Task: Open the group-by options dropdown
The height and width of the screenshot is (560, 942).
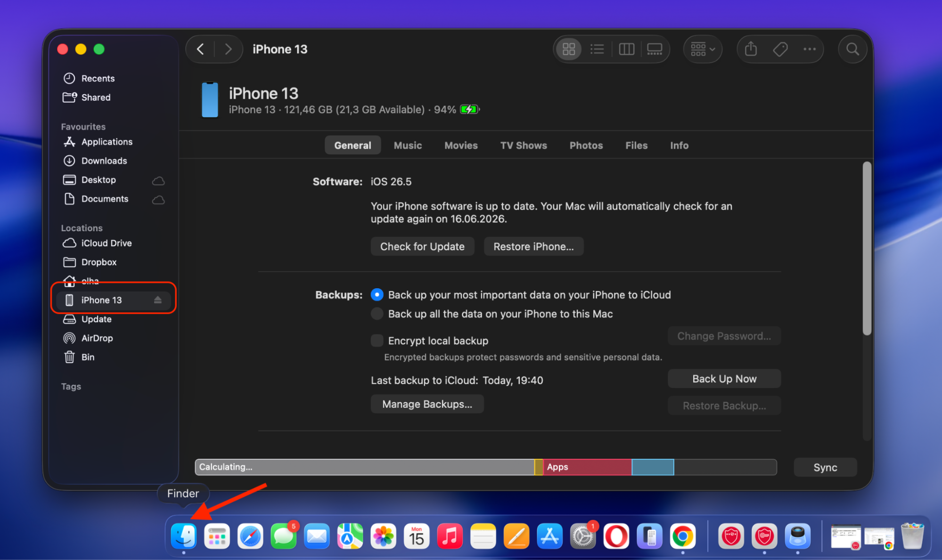Action: tap(703, 49)
